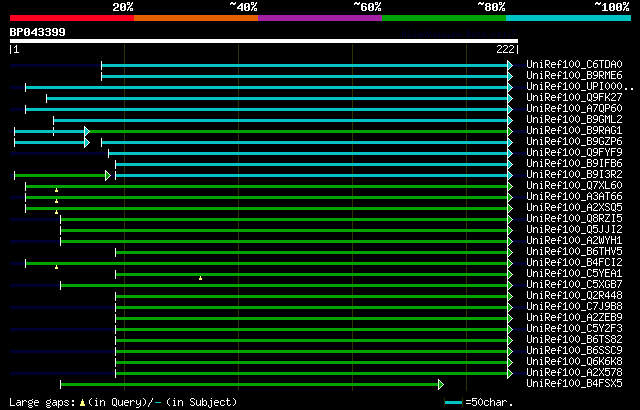Click the yellow gap marker under C5YEA1 bar
This screenshot has width=640, height=410.
[200, 278]
